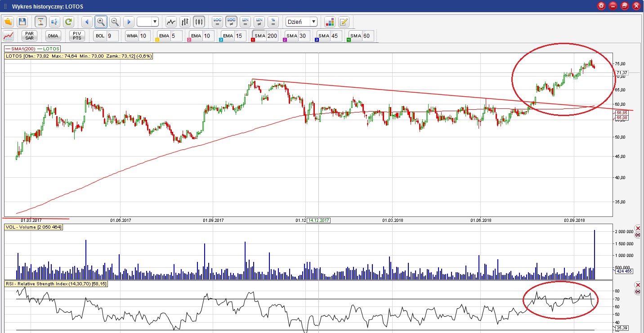The image size is (644, 333).
Task: Click the zoom in magnifier
Action: [101, 22]
